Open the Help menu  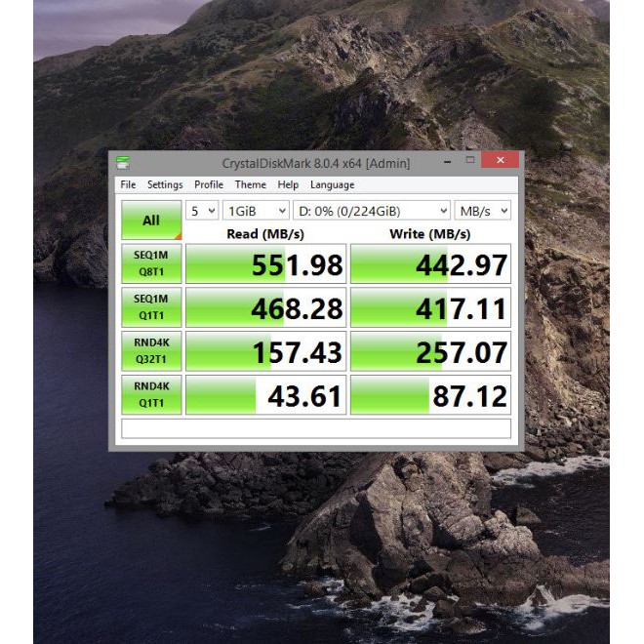point(288,184)
